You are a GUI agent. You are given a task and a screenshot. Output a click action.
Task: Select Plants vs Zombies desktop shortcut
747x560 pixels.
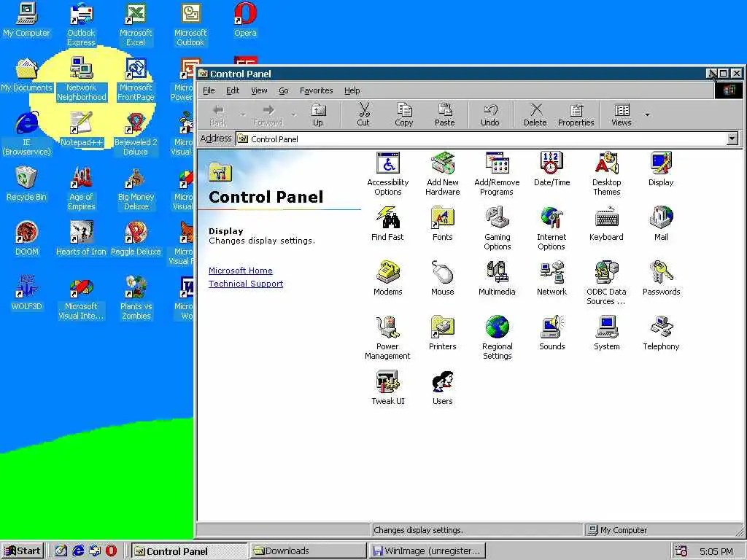point(136,297)
